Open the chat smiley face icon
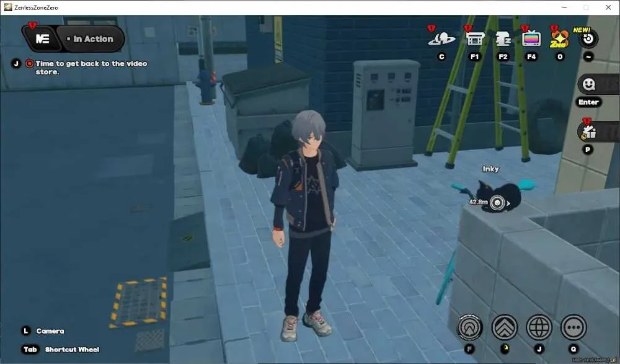Image resolution: width=620 pixels, height=364 pixels. click(x=589, y=84)
